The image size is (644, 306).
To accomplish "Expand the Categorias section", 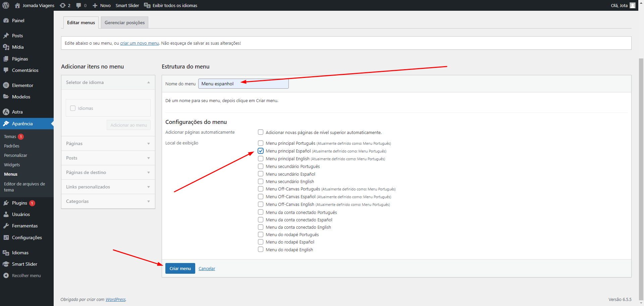I will [x=108, y=201].
